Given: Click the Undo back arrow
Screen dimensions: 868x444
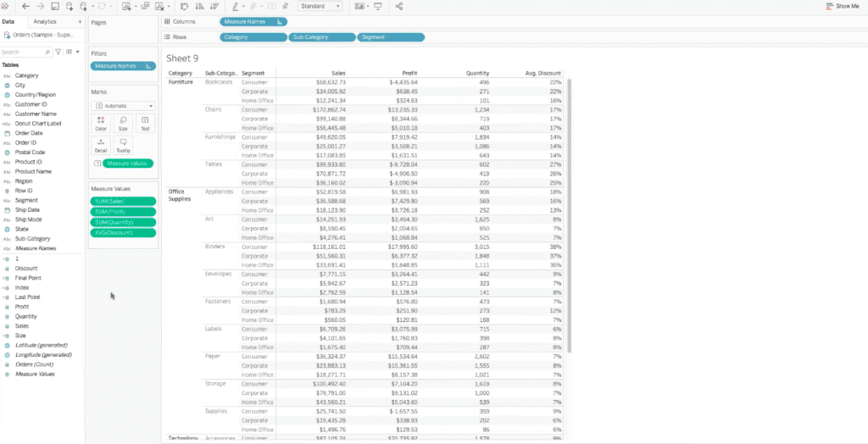Looking at the screenshot, I should 25,6.
